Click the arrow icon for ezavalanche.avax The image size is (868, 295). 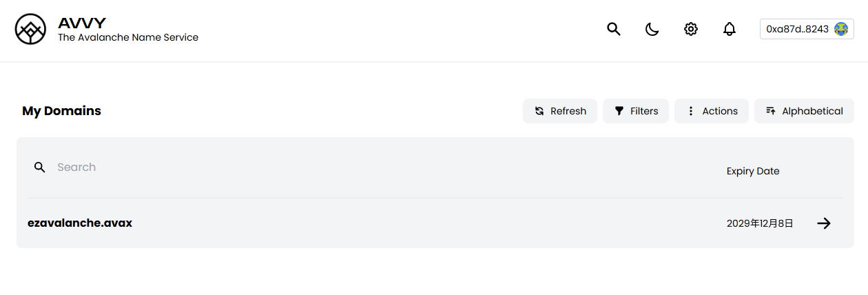pos(824,223)
